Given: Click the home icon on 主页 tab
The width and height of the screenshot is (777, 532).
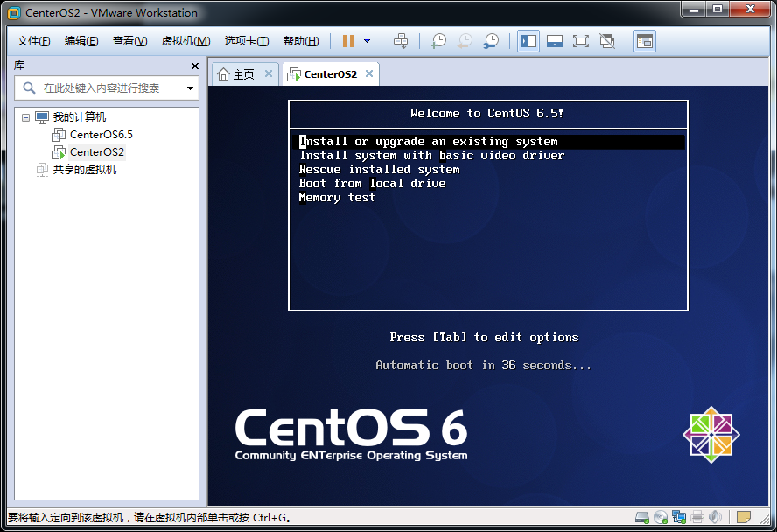Looking at the screenshot, I should coord(223,74).
